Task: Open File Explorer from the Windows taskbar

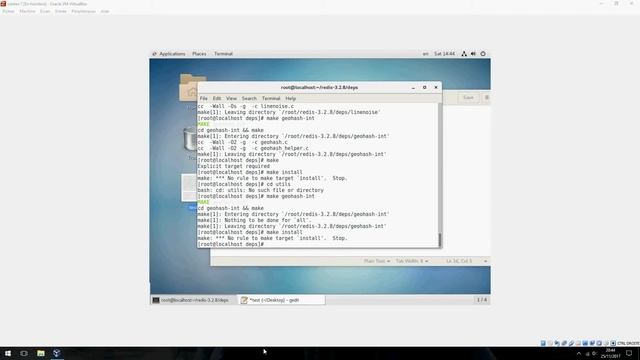Action: pyautogui.click(x=40, y=353)
